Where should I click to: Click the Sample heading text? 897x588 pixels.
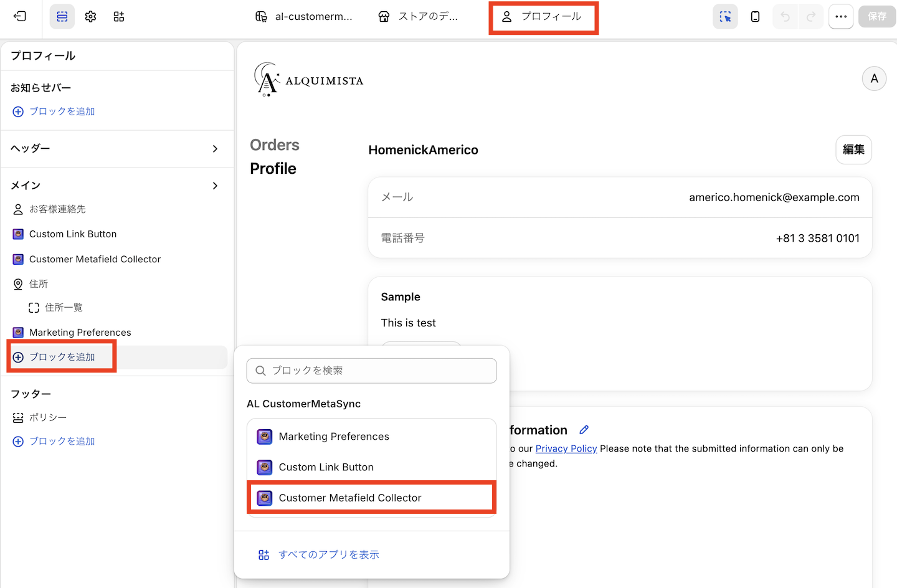pyautogui.click(x=401, y=297)
